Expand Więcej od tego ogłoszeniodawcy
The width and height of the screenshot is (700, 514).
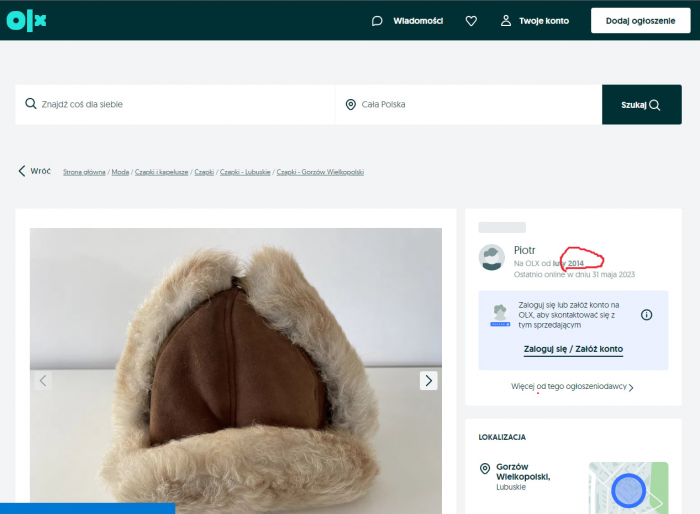(572, 386)
